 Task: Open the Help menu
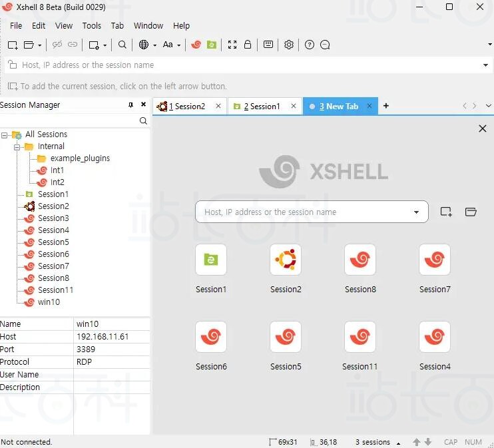(181, 25)
